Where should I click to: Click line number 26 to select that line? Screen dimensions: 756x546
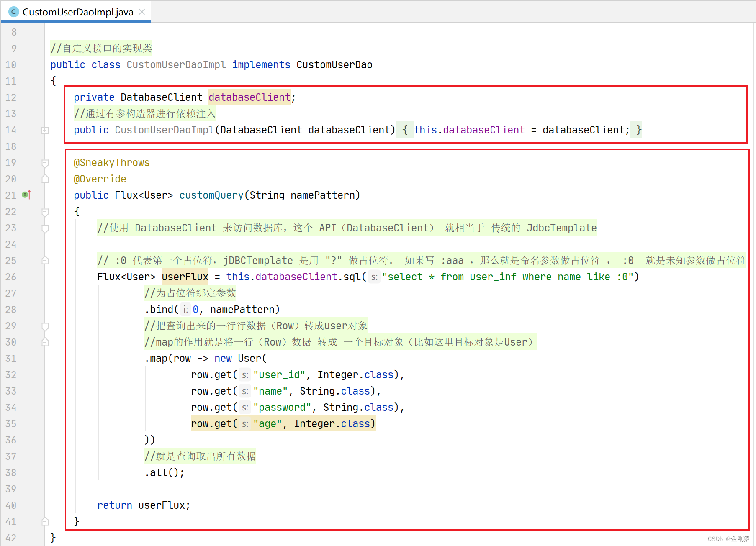(x=11, y=277)
